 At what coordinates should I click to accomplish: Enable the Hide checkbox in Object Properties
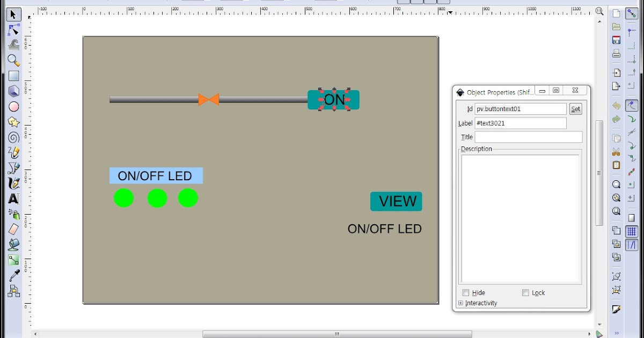click(x=465, y=292)
